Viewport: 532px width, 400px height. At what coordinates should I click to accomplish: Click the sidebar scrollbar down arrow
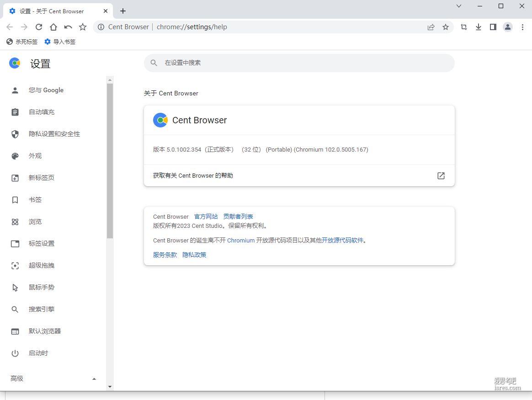click(110, 386)
